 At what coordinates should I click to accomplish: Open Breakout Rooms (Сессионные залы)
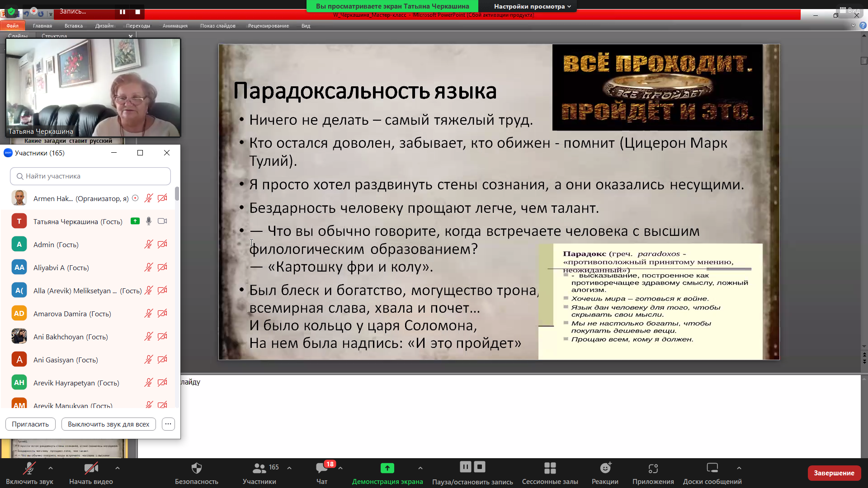click(x=550, y=468)
